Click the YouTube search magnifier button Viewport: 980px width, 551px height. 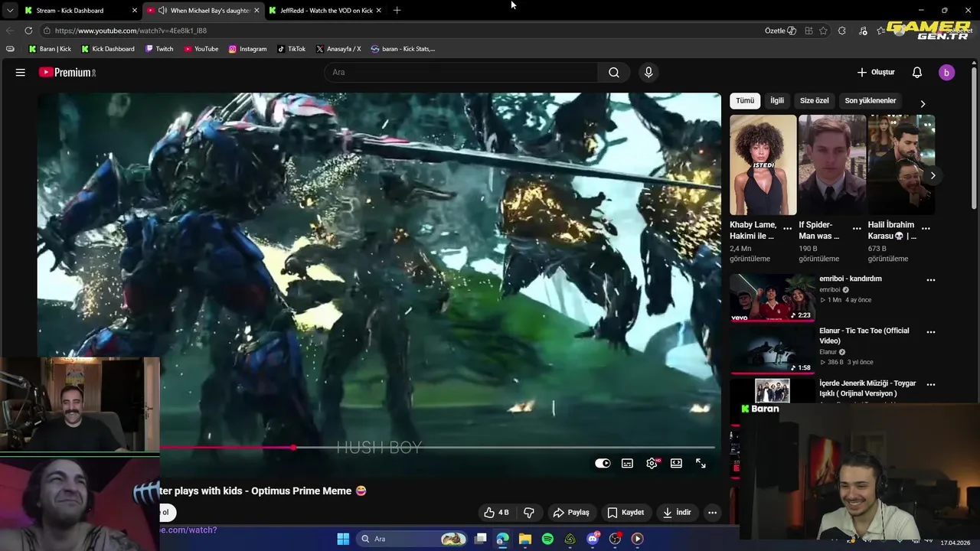(614, 72)
